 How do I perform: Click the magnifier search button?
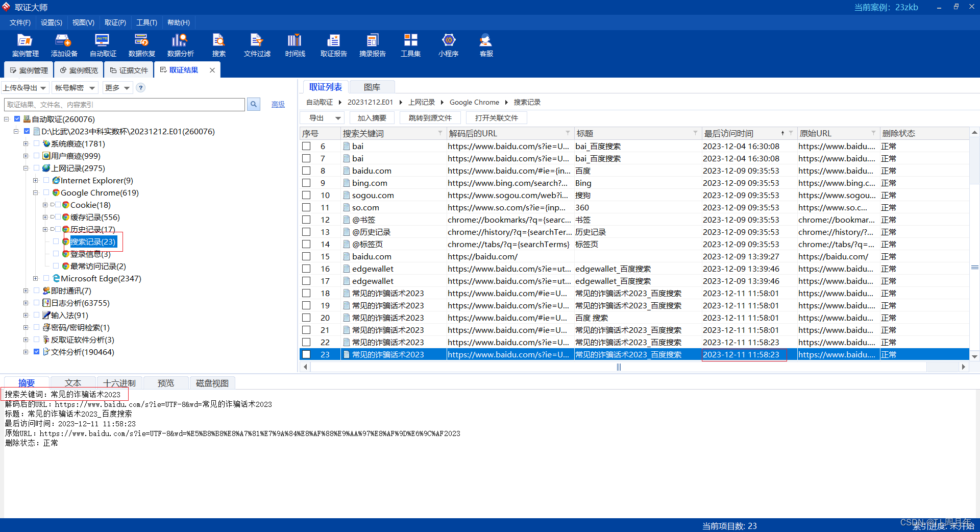(254, 104)
